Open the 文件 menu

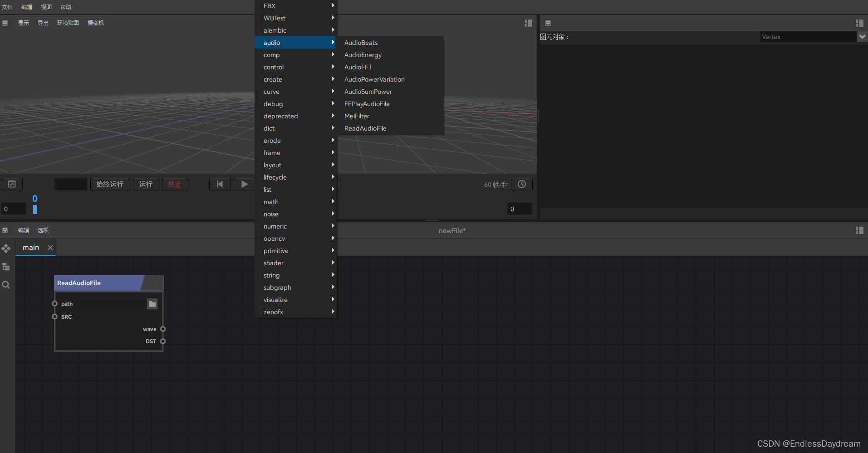click(7, 7)
